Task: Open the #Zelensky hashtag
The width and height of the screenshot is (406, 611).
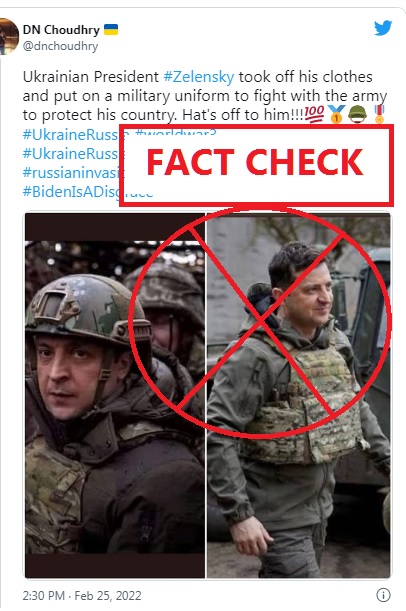Action: coord(199,77)
